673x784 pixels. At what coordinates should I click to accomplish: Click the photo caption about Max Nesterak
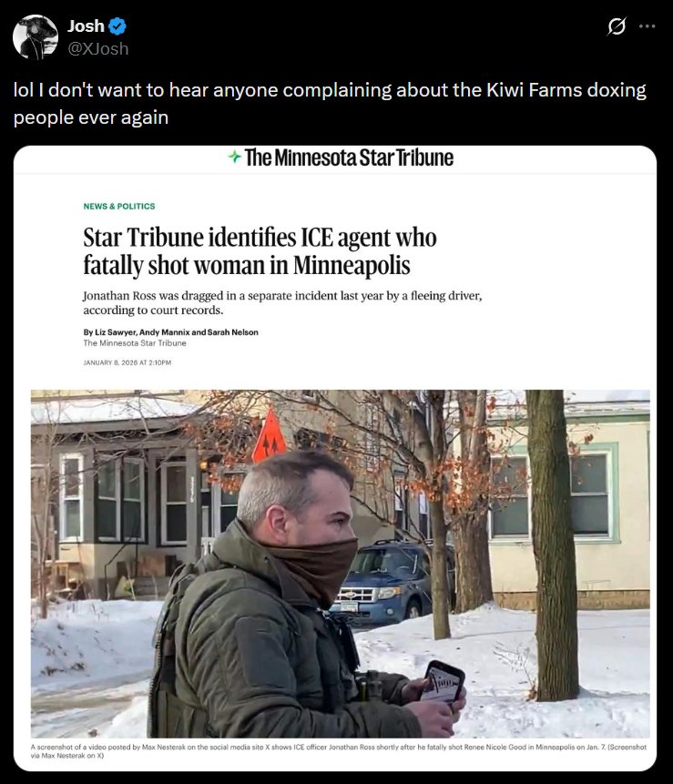pyautogui.click(x=339, y=751)
